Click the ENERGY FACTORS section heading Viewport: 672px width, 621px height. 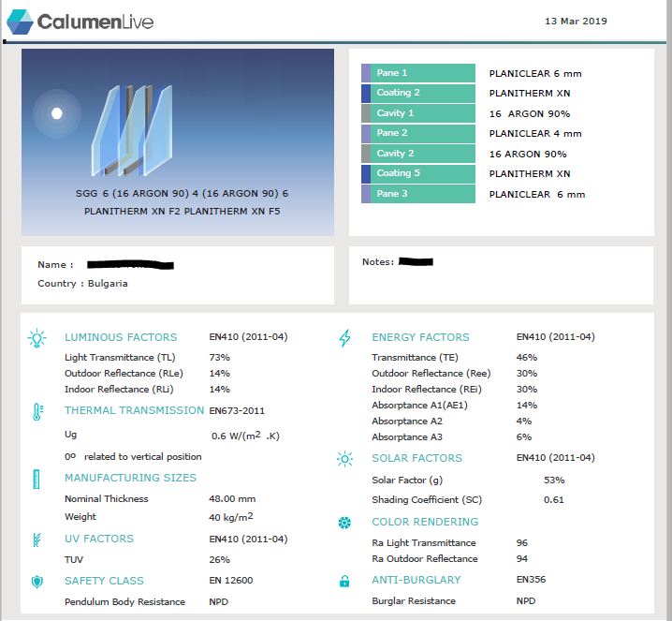click(x=420, y=337)
